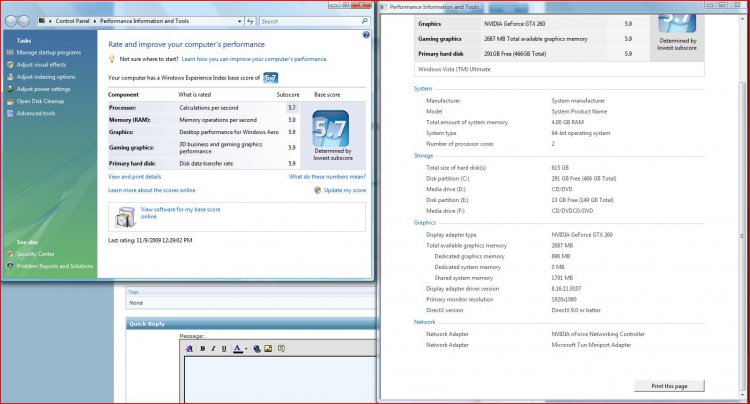Click the computer icon in the address bar
The image size is (750, 404).
(x=42, y=21)
